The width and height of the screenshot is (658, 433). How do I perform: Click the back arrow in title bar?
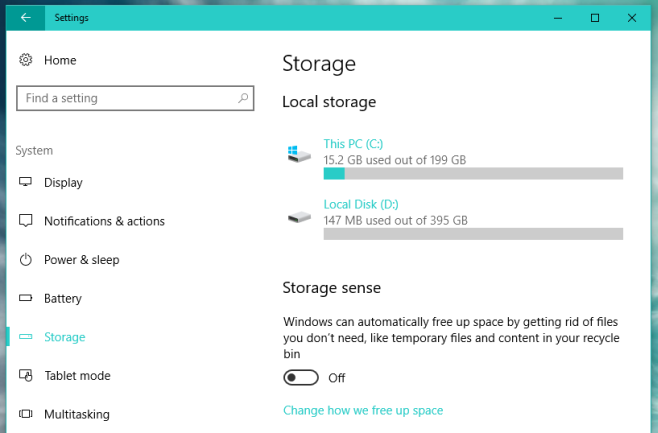point(26,18)
